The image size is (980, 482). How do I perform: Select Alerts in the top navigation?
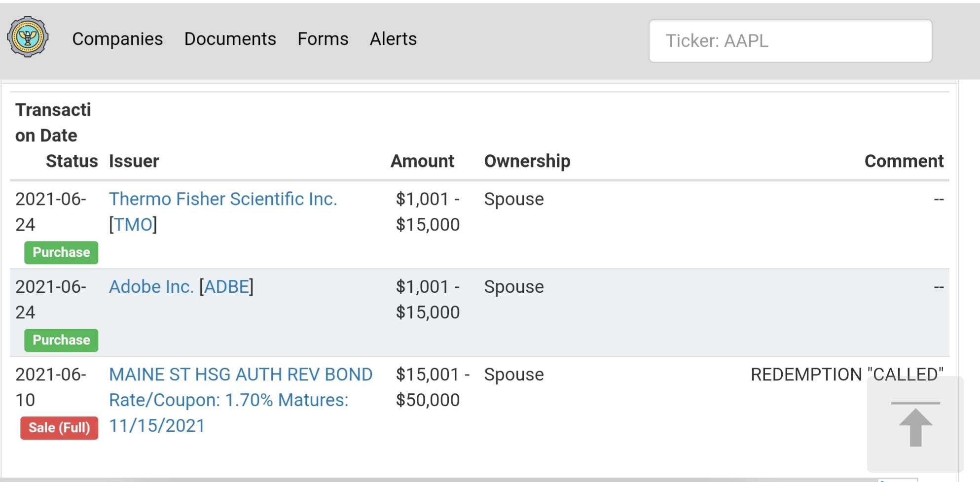pyautogui.click(x=393, y=39)
